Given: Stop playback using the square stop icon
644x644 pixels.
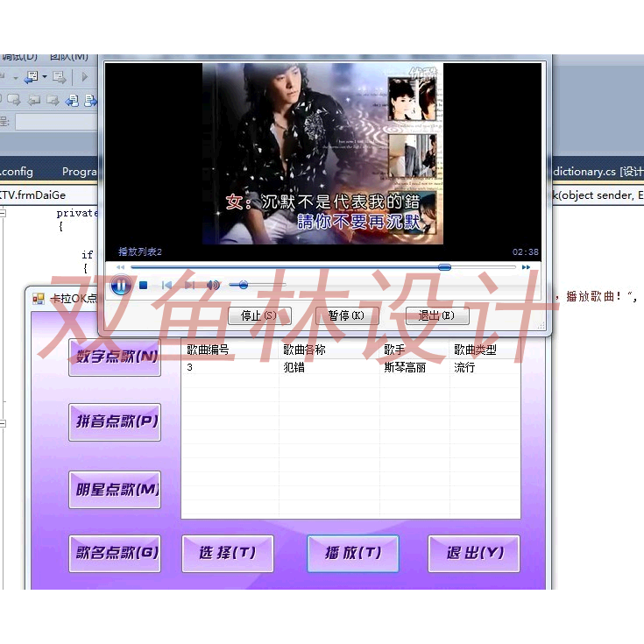Looking at the screenshot, I should point(144,285).
